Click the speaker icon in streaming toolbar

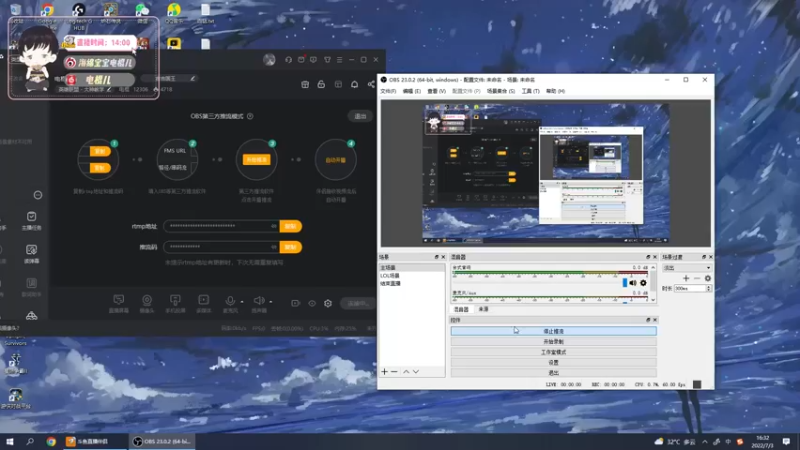(x=259, y=303)
